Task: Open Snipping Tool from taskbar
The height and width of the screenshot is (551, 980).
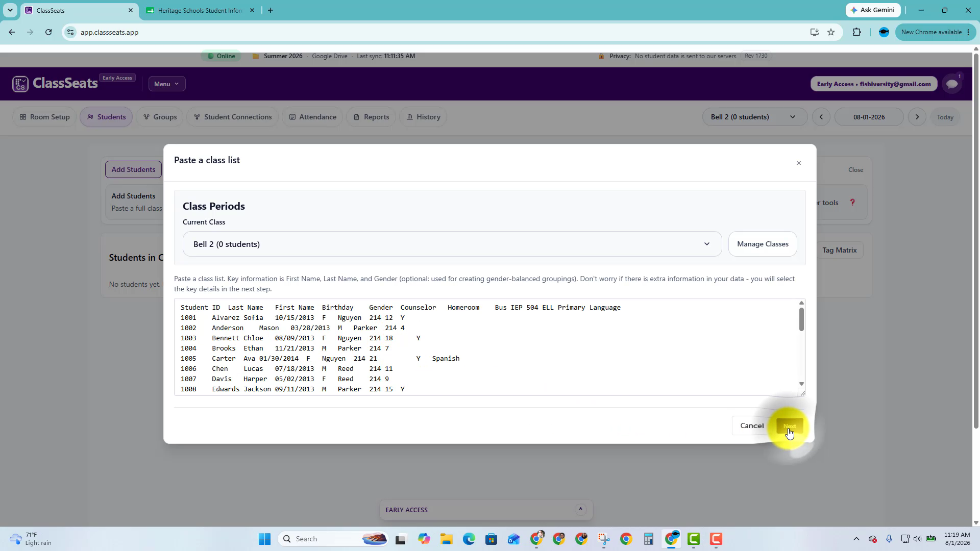Action: pyautogui.click(x=604, y=539)
